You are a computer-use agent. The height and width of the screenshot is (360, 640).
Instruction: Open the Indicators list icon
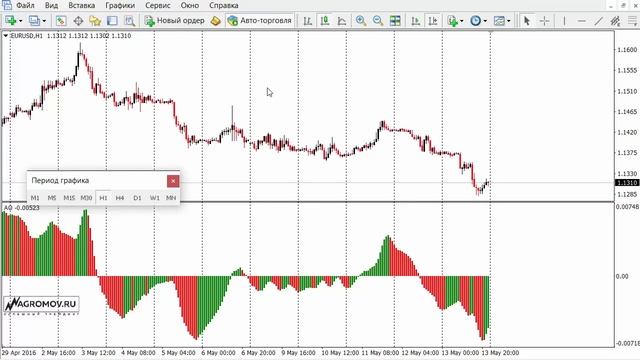(x=452, y=20)
